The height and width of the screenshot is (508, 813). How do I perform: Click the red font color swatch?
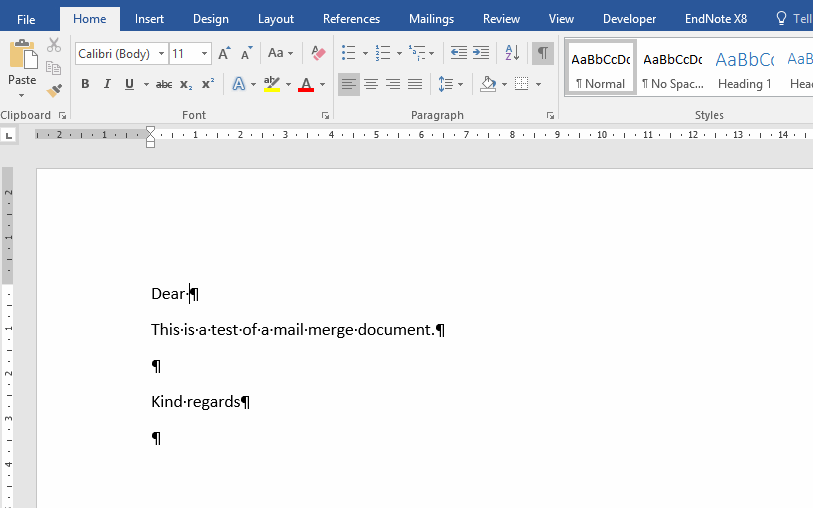(306, 85)
